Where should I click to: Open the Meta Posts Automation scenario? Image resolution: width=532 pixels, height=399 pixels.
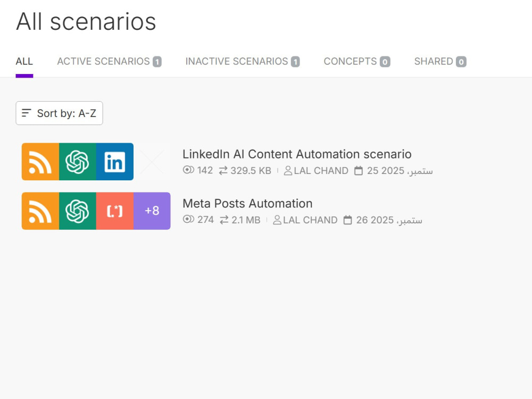click(247, 204)
